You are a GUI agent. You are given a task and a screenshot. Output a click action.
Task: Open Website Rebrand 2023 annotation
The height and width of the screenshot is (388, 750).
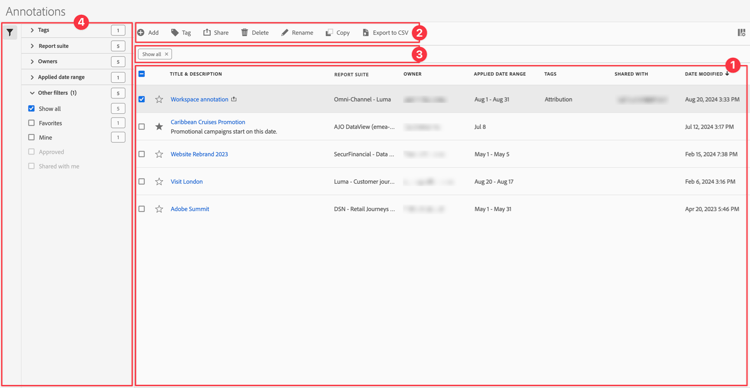point(199,154)
